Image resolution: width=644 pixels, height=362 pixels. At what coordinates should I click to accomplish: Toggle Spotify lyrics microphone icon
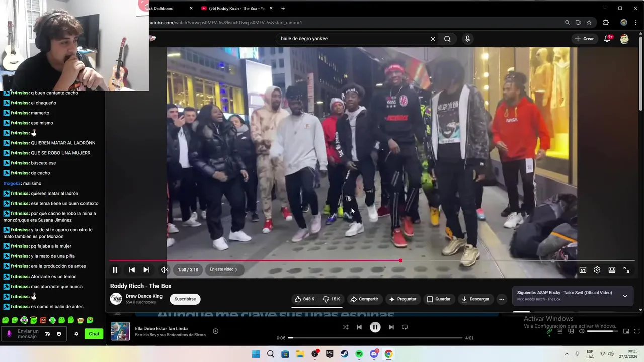click(549, 331)
